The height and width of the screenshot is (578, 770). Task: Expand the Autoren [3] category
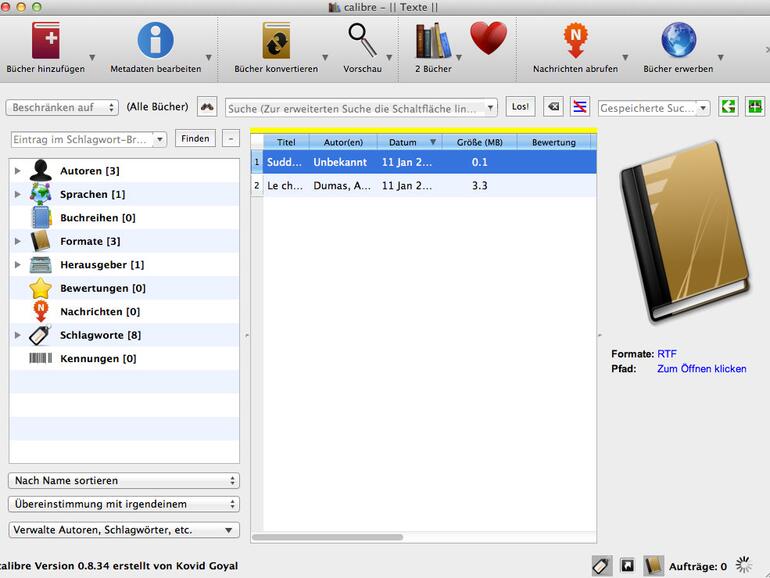pos(18,170)
